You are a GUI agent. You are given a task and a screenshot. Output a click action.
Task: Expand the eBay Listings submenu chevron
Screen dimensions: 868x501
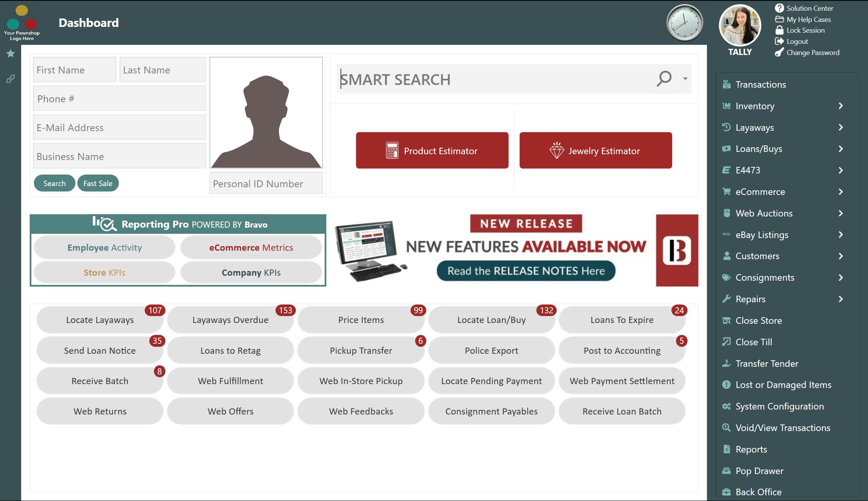pos(841,235)
